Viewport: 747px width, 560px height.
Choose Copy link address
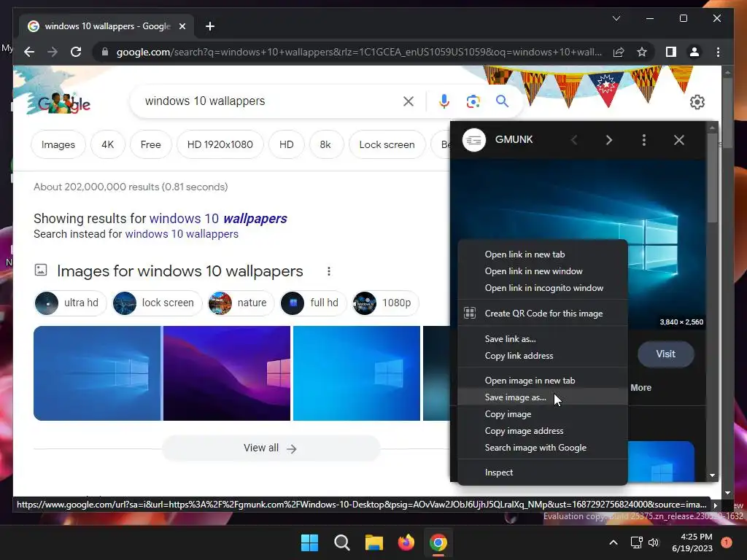click(x=543, y=356)
